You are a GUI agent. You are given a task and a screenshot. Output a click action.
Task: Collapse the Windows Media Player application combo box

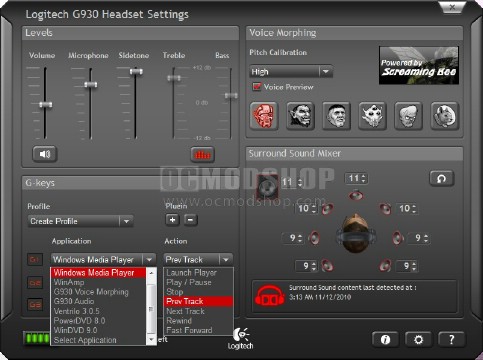(103, 259)
